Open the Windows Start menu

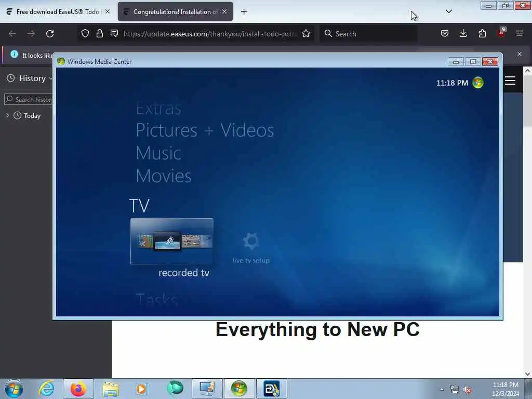click(14, 389)
